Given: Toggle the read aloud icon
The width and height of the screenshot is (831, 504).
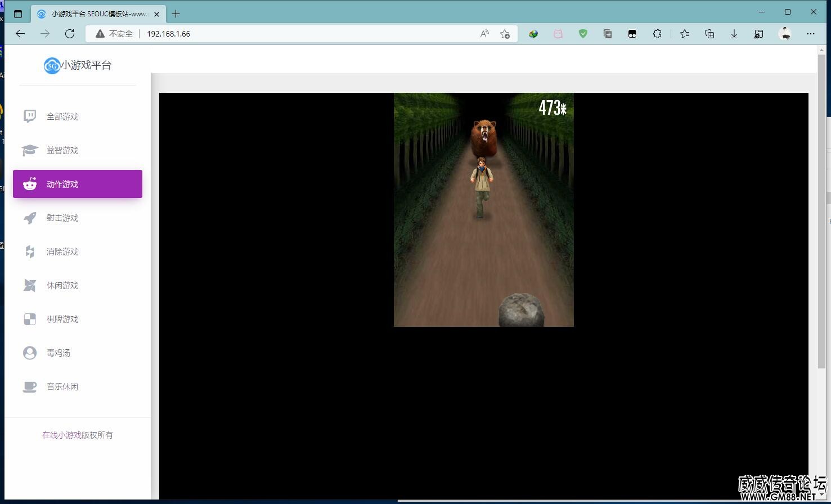Looking at the screenshot, I should [x=484, y=34].
